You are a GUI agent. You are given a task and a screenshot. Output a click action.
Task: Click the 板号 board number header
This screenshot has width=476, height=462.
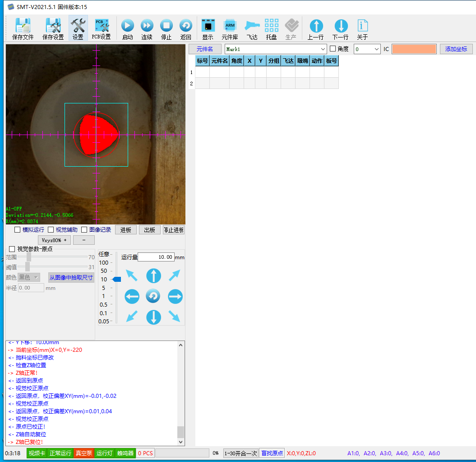pyautogui.click(x=332, y=61)
